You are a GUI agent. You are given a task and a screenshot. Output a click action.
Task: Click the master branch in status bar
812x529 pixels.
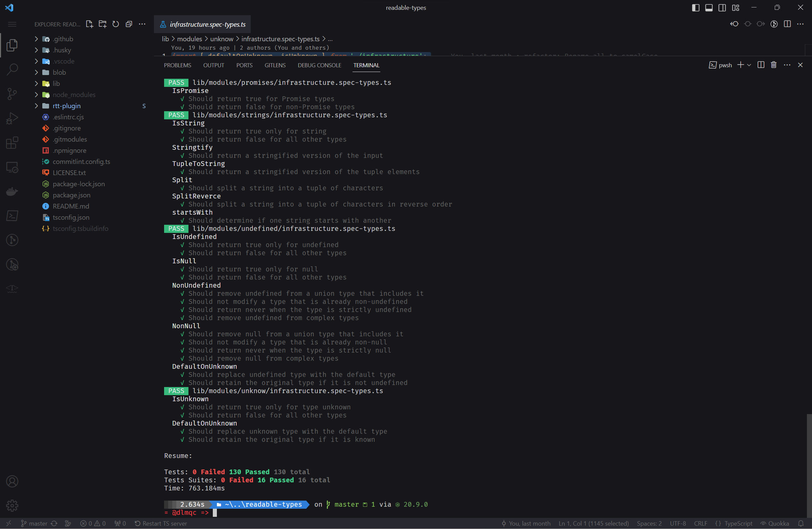(x=34, y=523)
